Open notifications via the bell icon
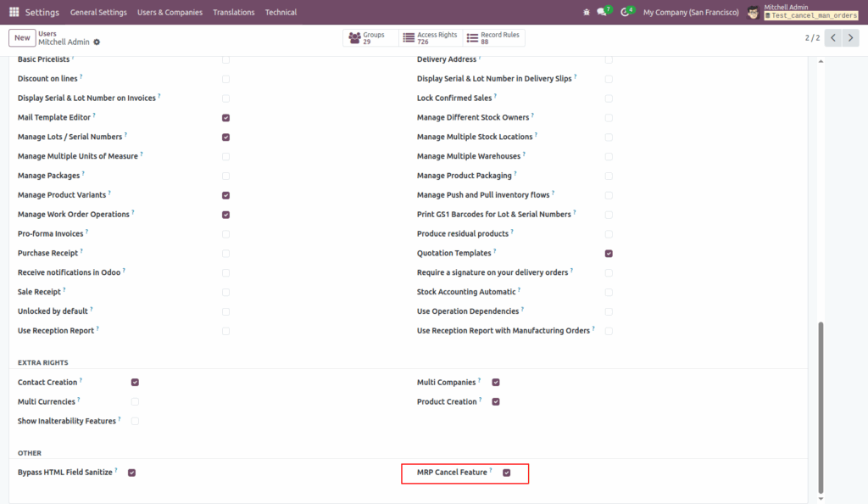This screenshot has width=868, height=504. [585, 11]
